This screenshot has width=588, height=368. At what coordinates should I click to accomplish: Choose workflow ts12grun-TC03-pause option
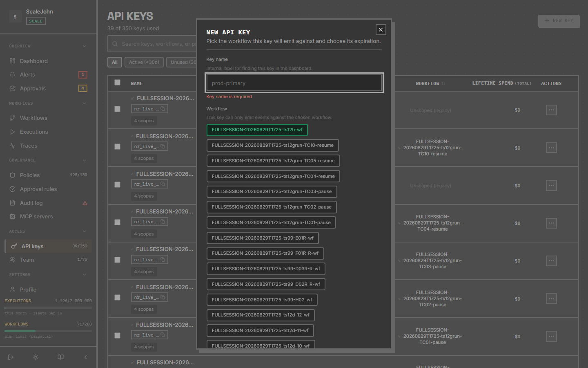[272, 192]
